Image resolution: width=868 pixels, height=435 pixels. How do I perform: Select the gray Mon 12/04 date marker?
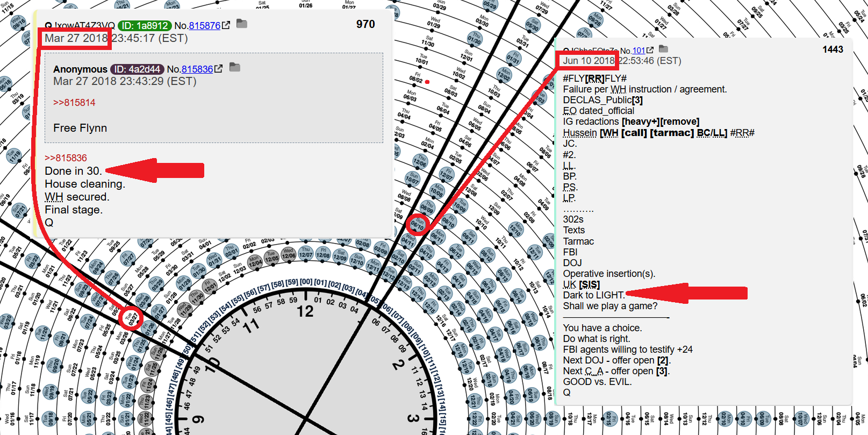[255, 261]
